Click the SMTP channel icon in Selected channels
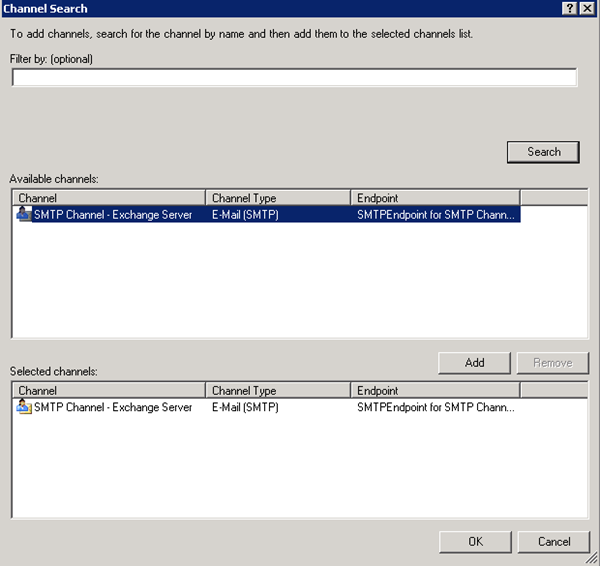Image resolution: width=600 pixels, height=566 pixels. tap(23, 406)
